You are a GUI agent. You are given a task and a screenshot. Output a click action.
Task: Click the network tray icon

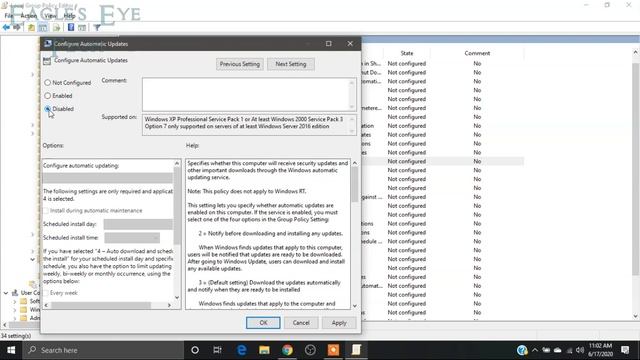coord(569,350)
